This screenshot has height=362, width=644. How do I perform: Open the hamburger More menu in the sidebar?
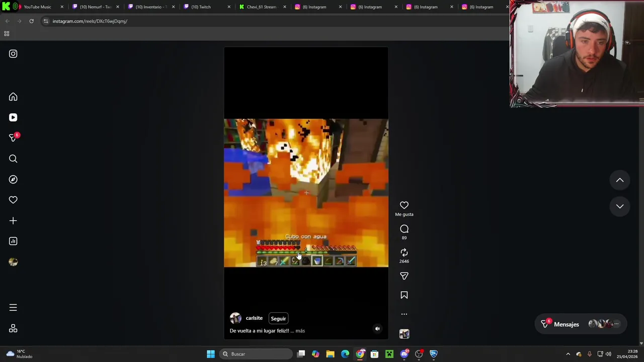tap(13, 308)
